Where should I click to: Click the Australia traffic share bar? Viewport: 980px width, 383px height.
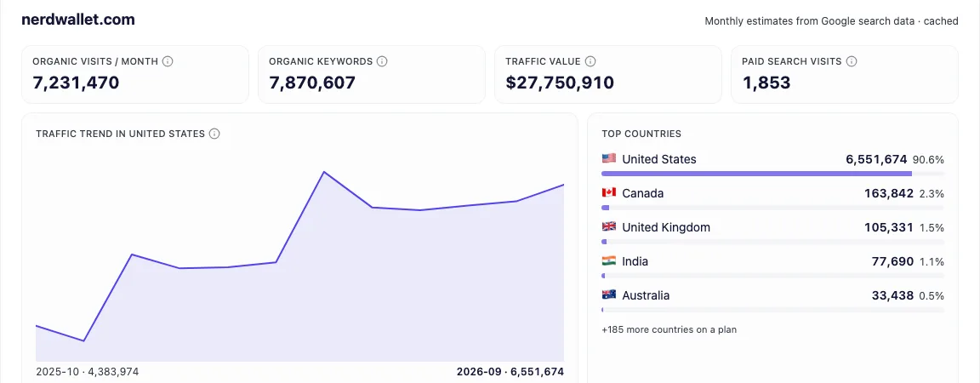click(772, 309)
